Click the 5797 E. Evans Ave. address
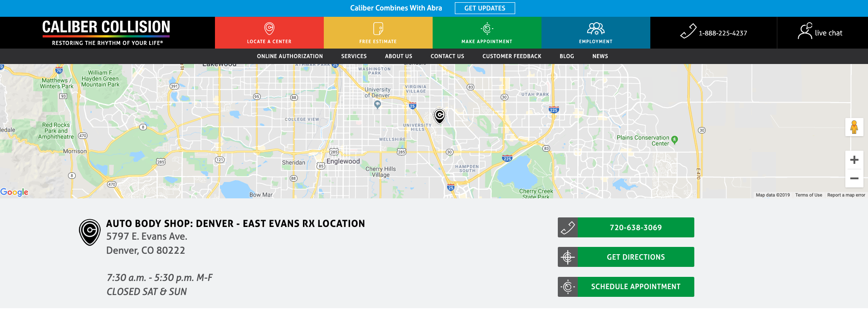The image size is (868, 310). [146, 236]
